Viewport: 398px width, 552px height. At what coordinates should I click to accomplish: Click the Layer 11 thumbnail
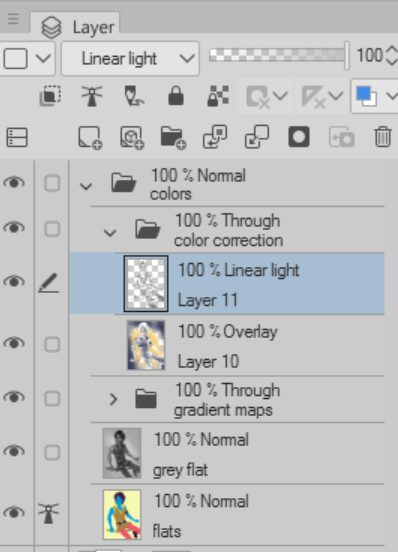[146, 284]
